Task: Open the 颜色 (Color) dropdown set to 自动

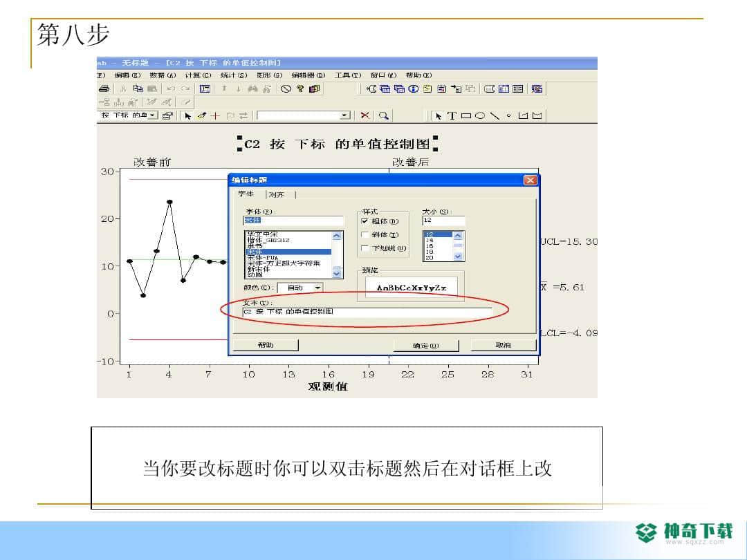Action: 300,288
